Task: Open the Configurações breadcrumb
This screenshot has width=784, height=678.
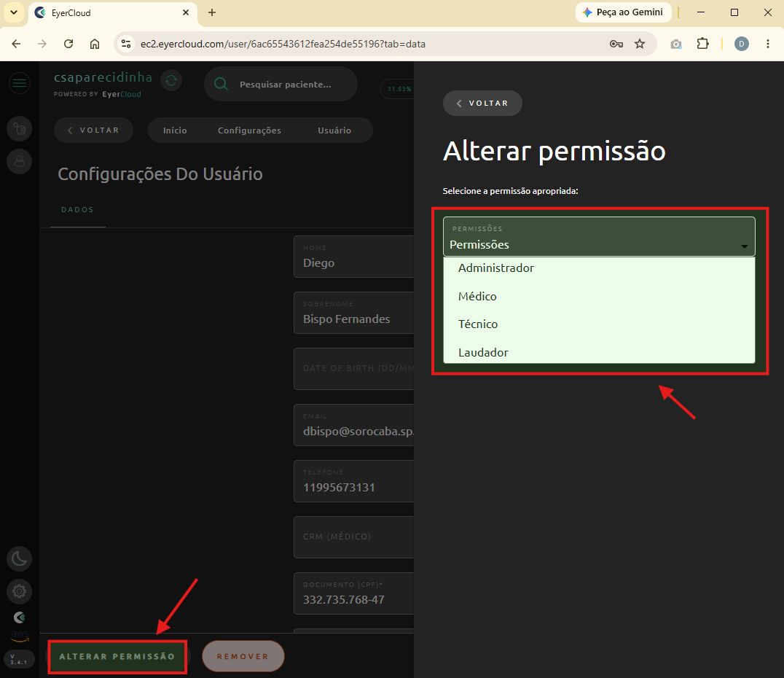Action: [249, 130]
